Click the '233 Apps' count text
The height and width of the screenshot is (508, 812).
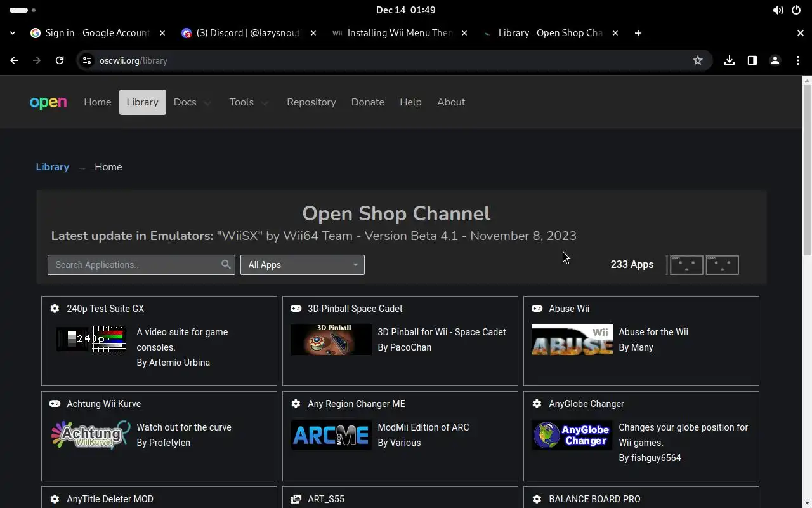pos(632,264)
